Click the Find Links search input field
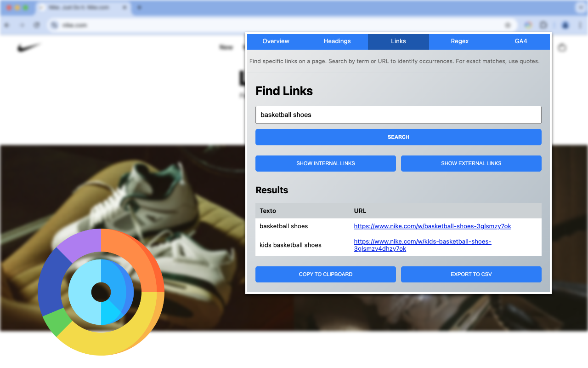 click(x=398, y=115)
